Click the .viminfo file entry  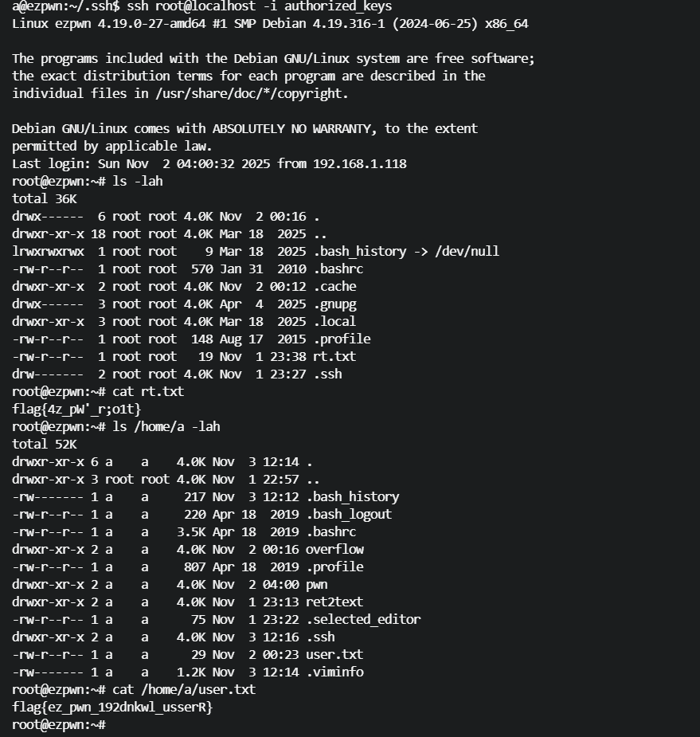click(x=334, y=672)
